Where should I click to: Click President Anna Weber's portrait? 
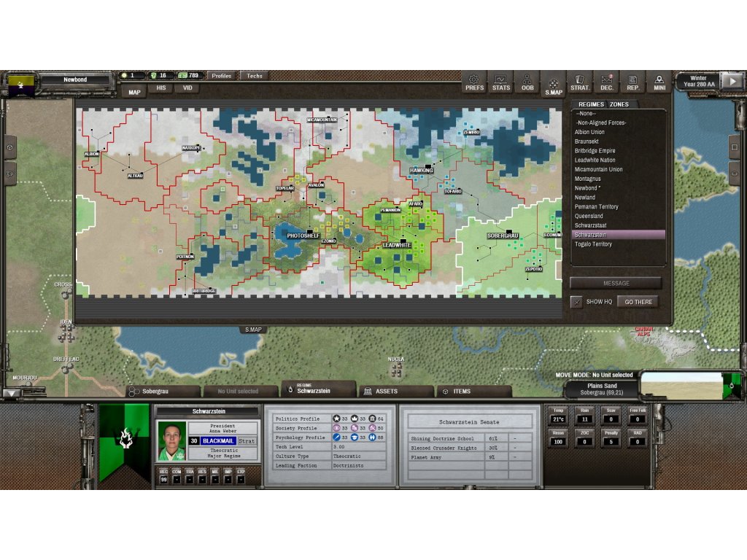point(171,441)
